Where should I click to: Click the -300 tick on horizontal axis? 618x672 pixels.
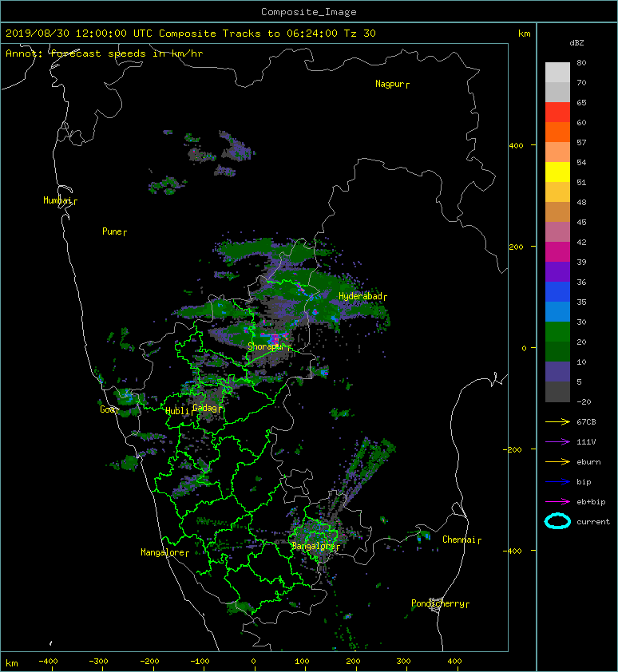pyautogui.click(x=98, y=662)
